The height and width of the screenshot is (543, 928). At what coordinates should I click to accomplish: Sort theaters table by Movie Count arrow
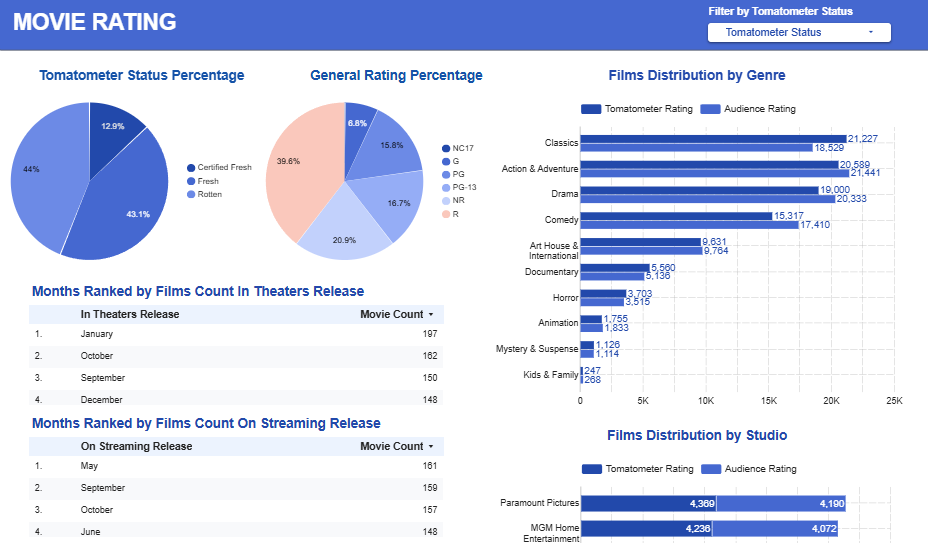[431, 315]
